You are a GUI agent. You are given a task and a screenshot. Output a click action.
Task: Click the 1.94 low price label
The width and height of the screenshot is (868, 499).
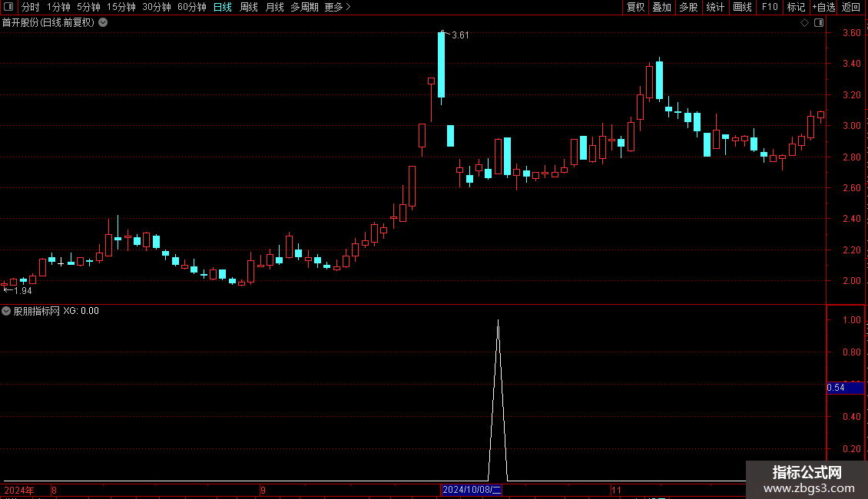[x=23, y=291]
